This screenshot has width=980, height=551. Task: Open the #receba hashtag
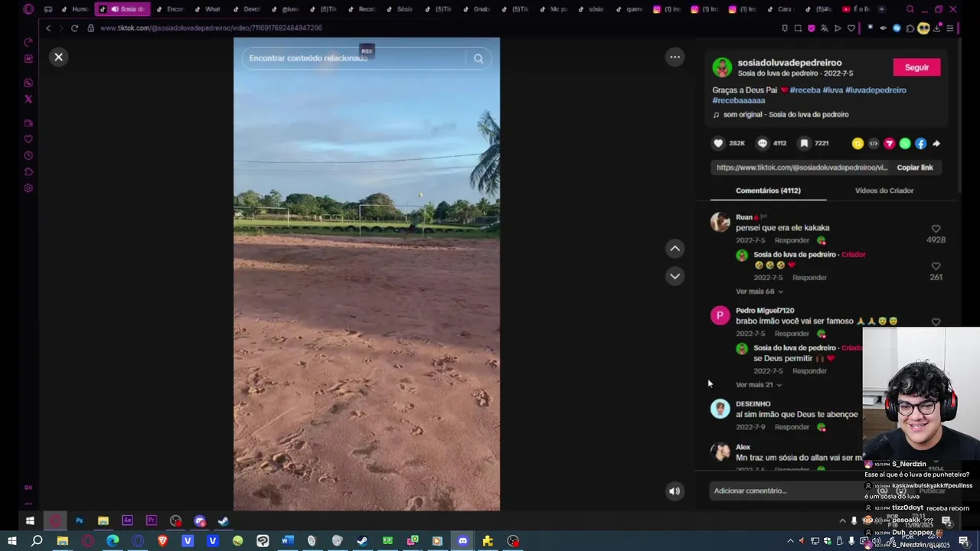[x=805, y=90]
